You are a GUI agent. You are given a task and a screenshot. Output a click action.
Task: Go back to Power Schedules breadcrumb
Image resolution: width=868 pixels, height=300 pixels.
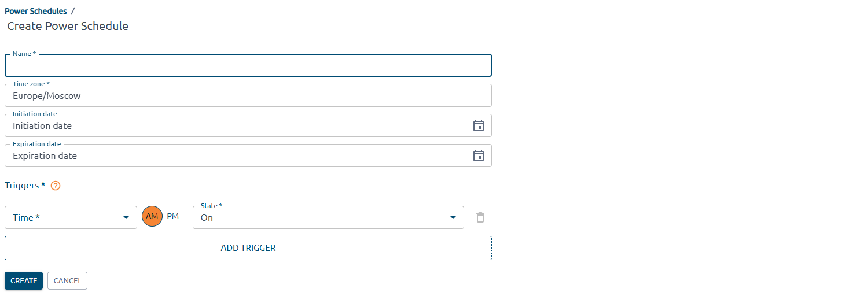[x=36, y=11]
